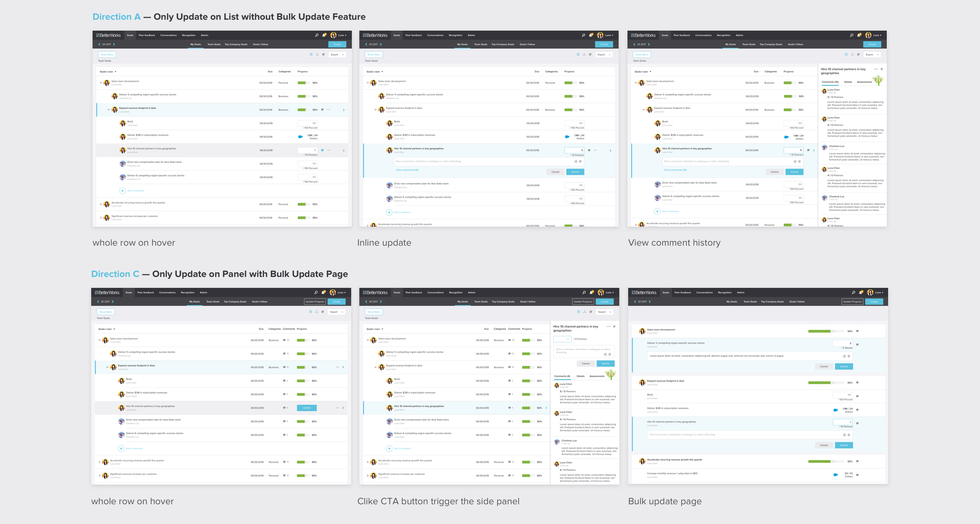
Task: Open ellipsis menu in comment history side panel header
Action: [876, 69]
